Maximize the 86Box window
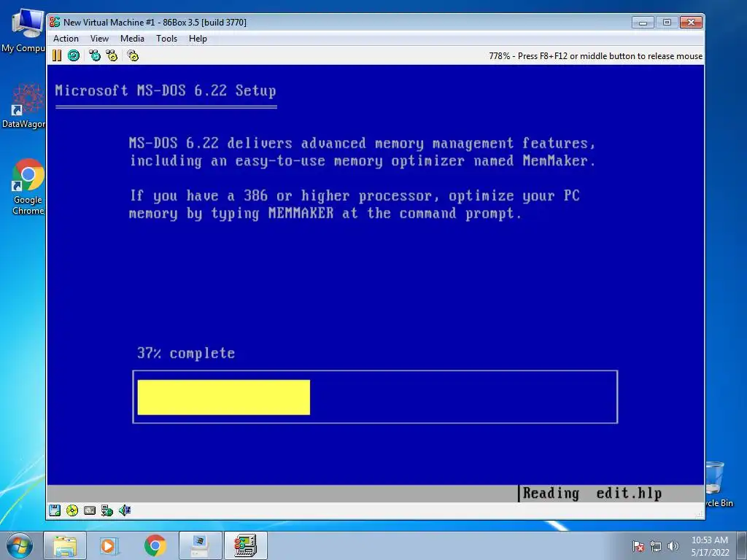747x560 pixels. [667, 22]
